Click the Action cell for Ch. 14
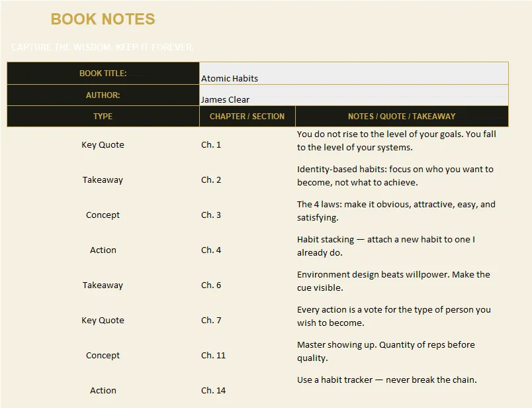532x408 pixels. point(103,390)
